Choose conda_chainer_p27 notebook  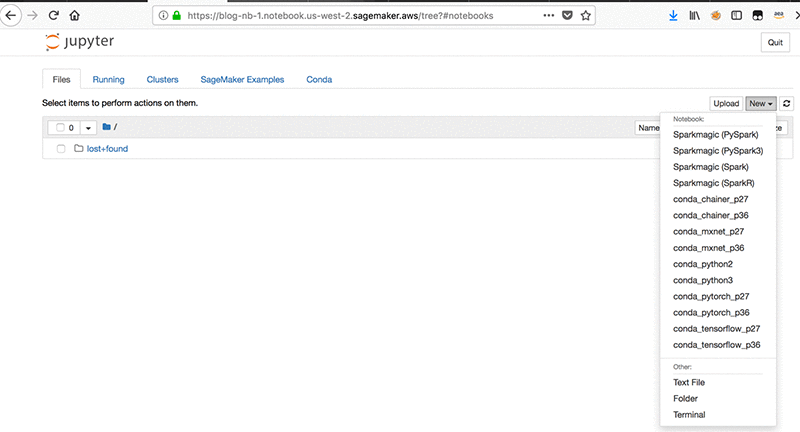(x=710, y=199)
